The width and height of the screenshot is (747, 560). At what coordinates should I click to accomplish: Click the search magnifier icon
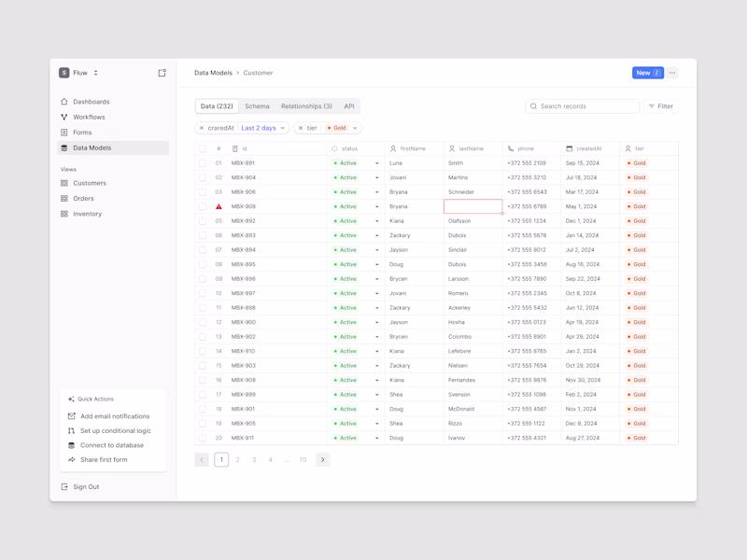point(533,106)
